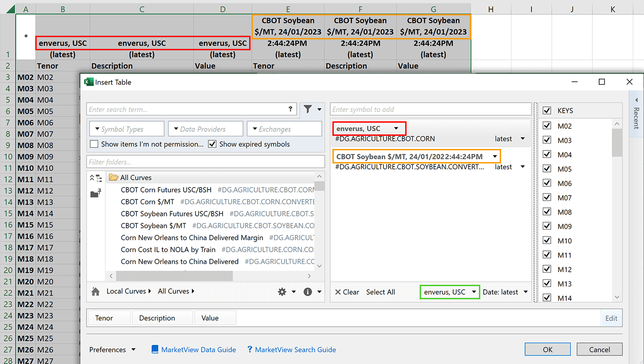Open the Symbol Types dropdown
This screenshot has width=644, height=364.
pyautogui.click(x=127, y=129)
